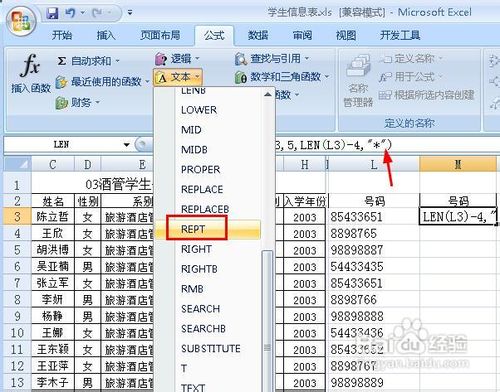This screenshot has height=392, width=500.
Task: Expand the 自动求和 dropdown arrow
Action: (x=117, y=61)
